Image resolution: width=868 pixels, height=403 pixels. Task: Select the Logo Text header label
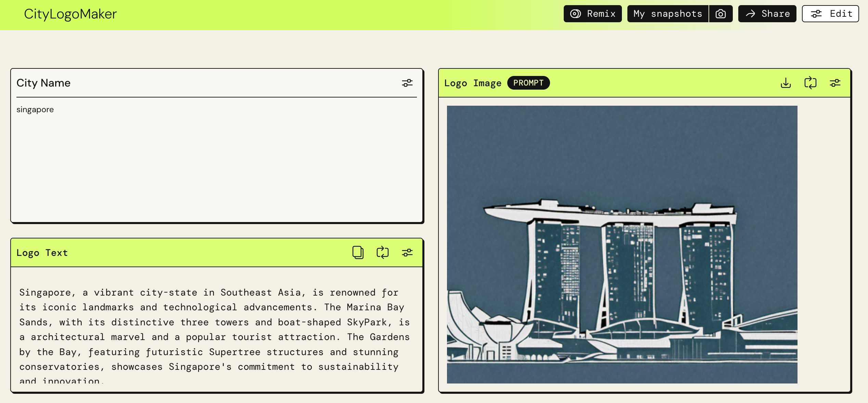coord(42,253)
